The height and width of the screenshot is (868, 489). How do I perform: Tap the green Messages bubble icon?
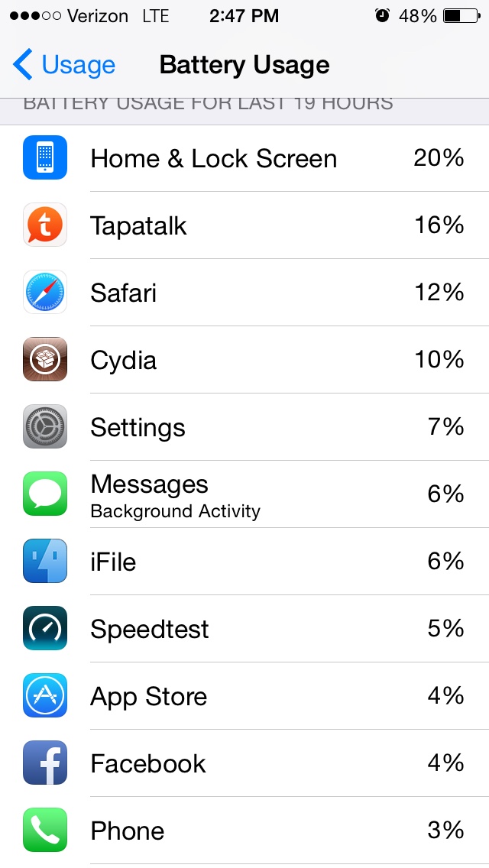[45, 494]
